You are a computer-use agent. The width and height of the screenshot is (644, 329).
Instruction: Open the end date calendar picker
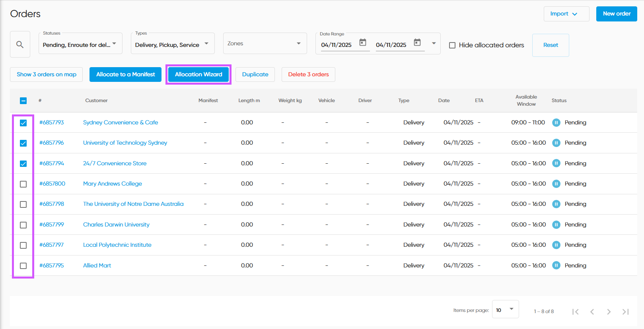click(417, 43)
